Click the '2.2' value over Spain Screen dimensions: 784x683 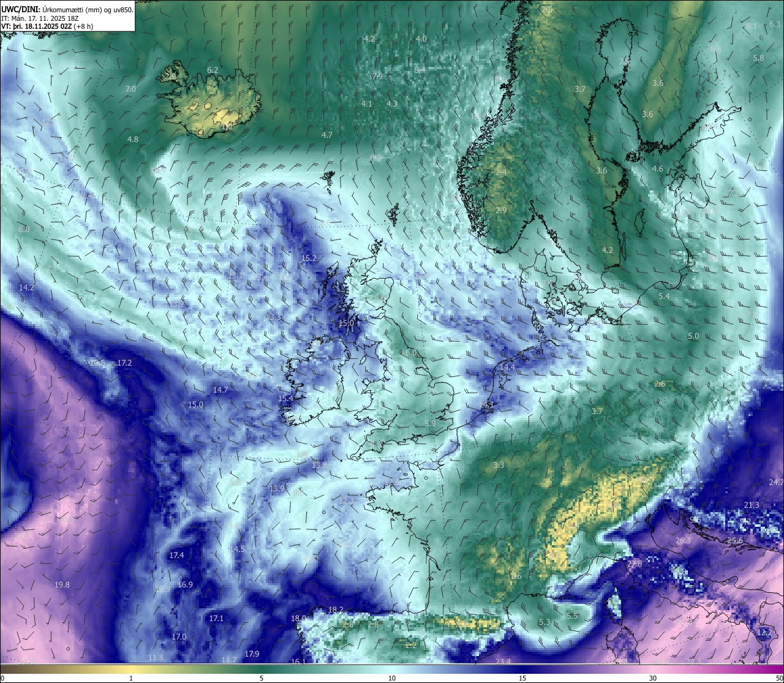pyautogui.click(x=411, y=645)
